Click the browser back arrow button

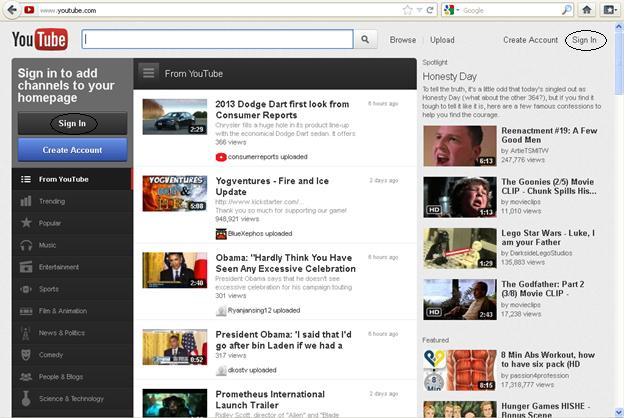tap(12, 10)
